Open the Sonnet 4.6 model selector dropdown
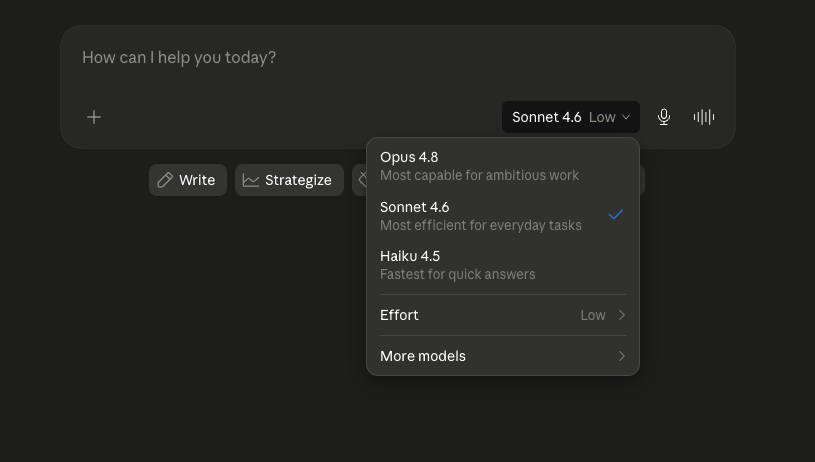The width and height of the screenshot is (815, 462). tap(571, 117)
